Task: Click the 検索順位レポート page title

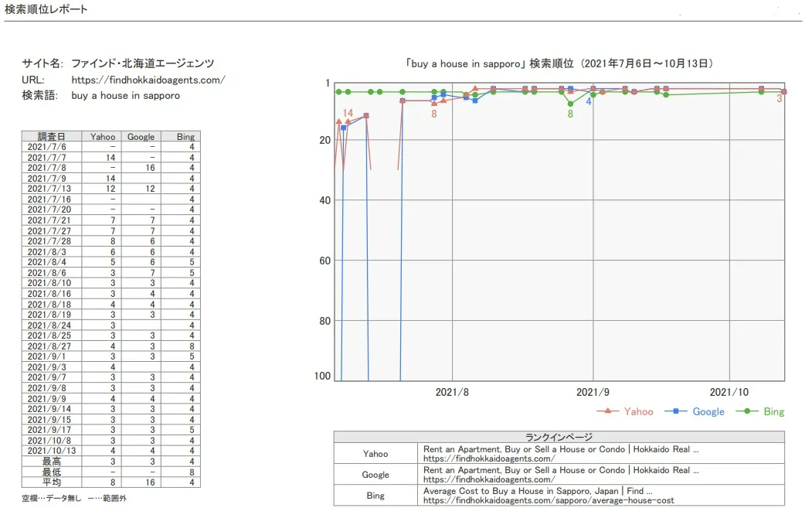Action: coord(46,9)
